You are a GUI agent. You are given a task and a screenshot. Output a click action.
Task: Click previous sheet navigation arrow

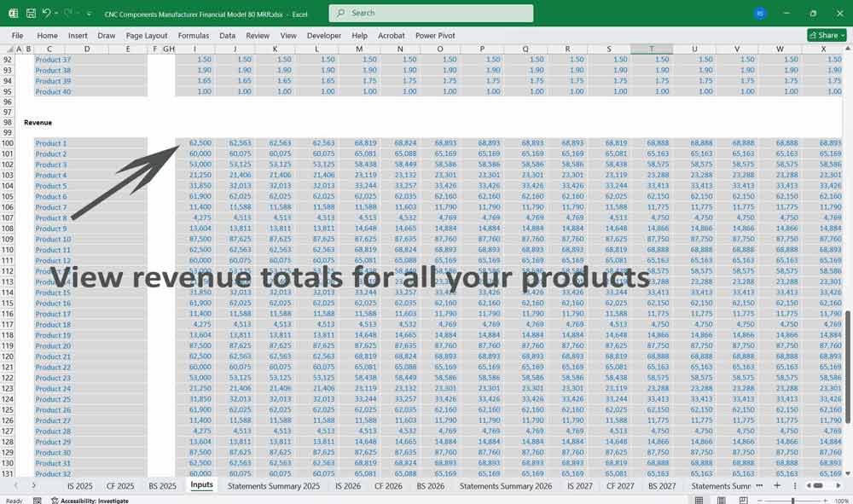tap(15, 485)
